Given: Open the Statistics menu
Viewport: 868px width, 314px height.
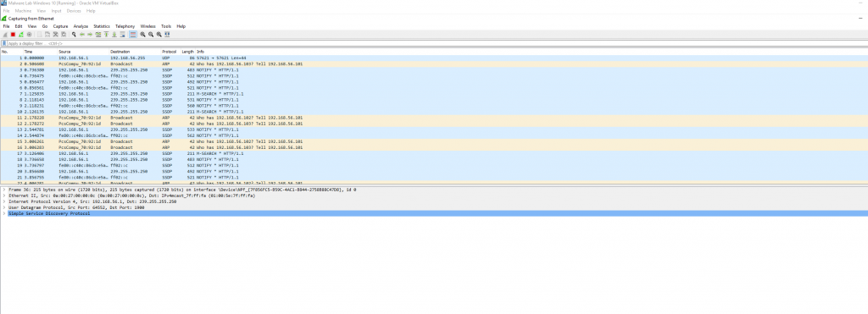Looking at the screenshot, I should point(102,26).
